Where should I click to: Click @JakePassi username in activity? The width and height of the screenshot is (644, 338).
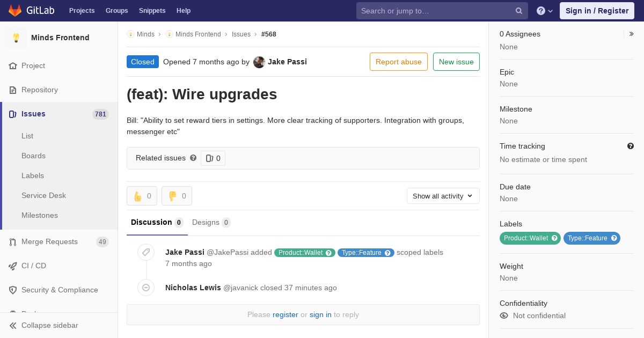[x=226, y=252]
